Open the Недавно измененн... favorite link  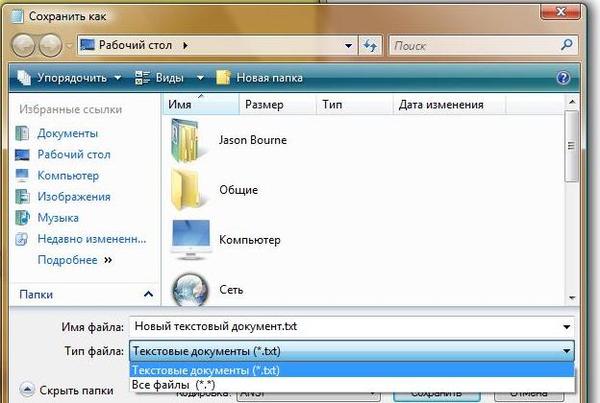[x=92, y=239]
